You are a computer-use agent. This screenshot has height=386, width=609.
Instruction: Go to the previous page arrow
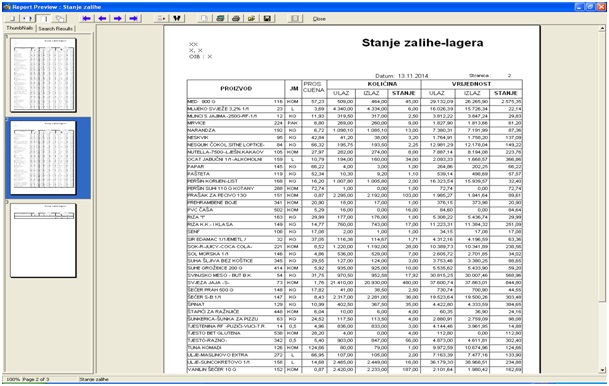102,18
